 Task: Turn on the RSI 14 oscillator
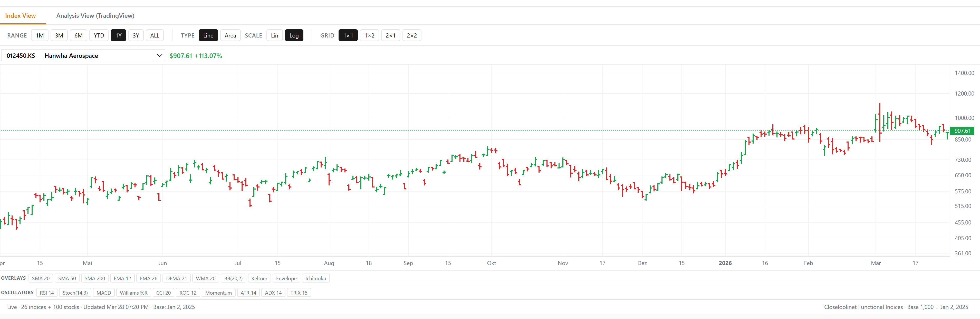pyautogui.click(x=47, y=293)
